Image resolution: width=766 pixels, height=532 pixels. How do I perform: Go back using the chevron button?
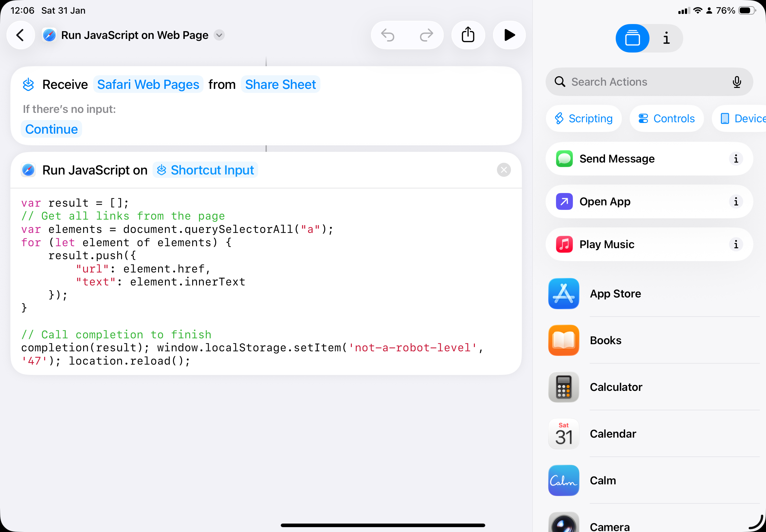21,35
